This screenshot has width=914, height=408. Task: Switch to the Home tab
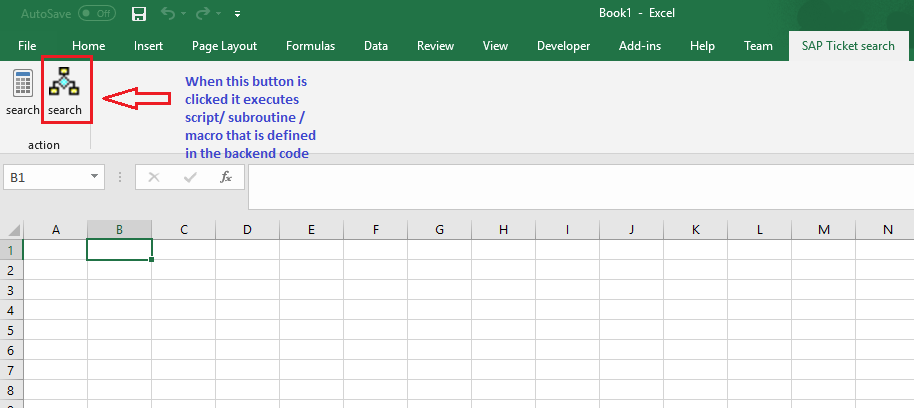(x=89, y=46)
